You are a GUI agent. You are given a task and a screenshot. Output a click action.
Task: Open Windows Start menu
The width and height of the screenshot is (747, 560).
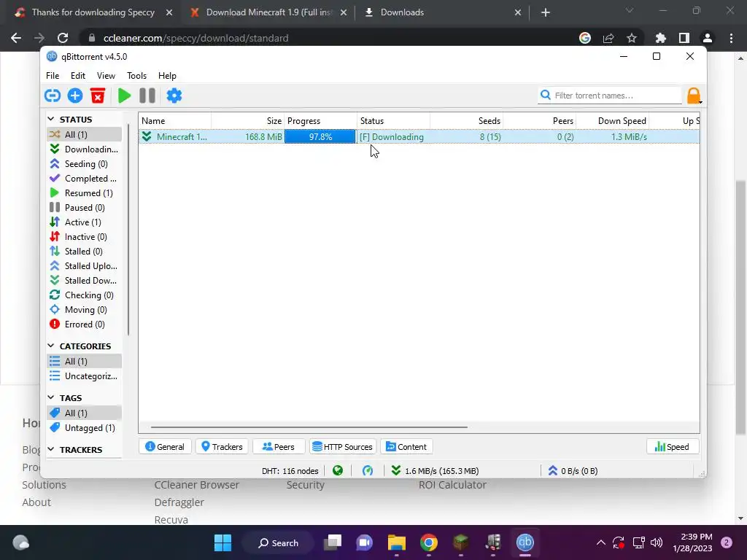coord(222,542)
